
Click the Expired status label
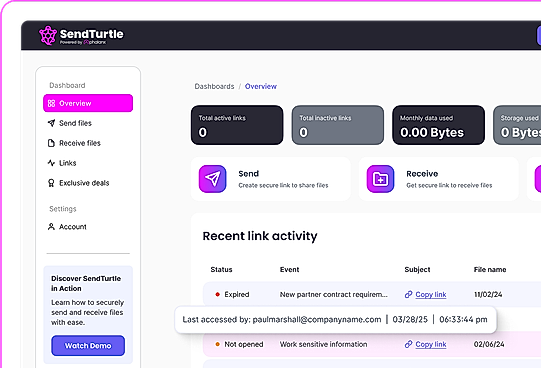[237, 295]
